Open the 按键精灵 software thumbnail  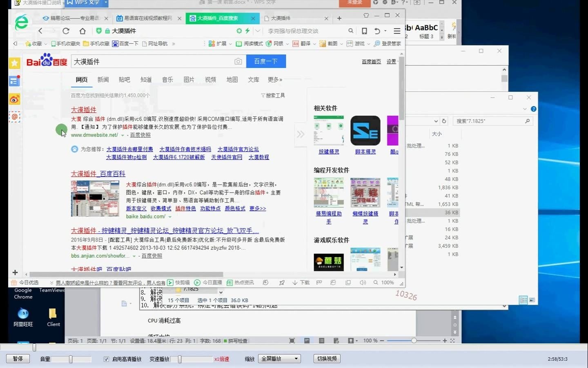(329, 131)
